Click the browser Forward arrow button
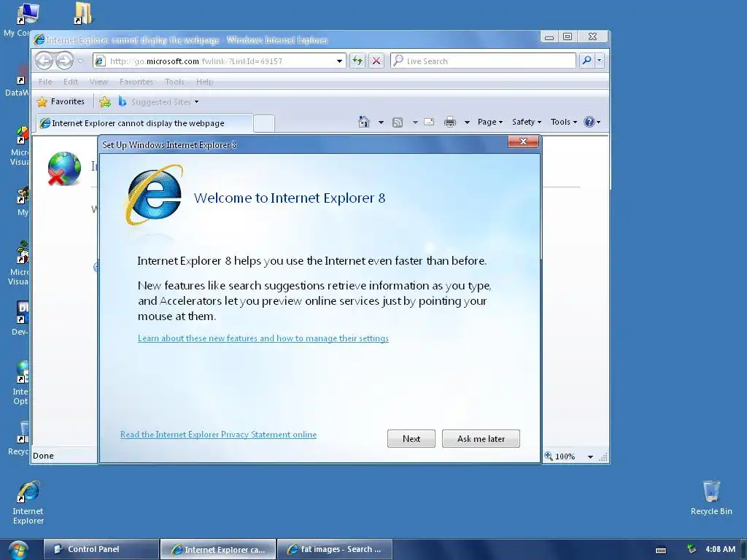The height and width of the screenshot is (560, 747). (64, 61)
